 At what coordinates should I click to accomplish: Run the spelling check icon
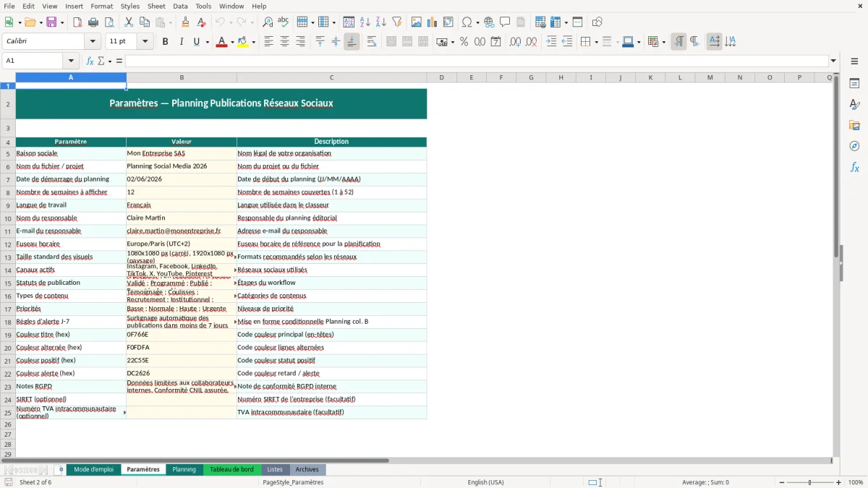[x=284, y=22]
